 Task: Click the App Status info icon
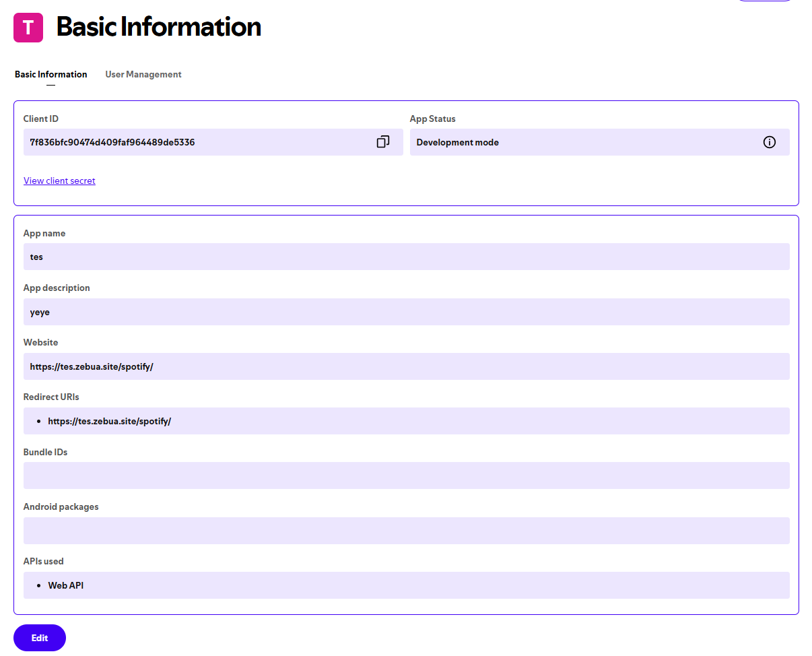coord(769,142)
